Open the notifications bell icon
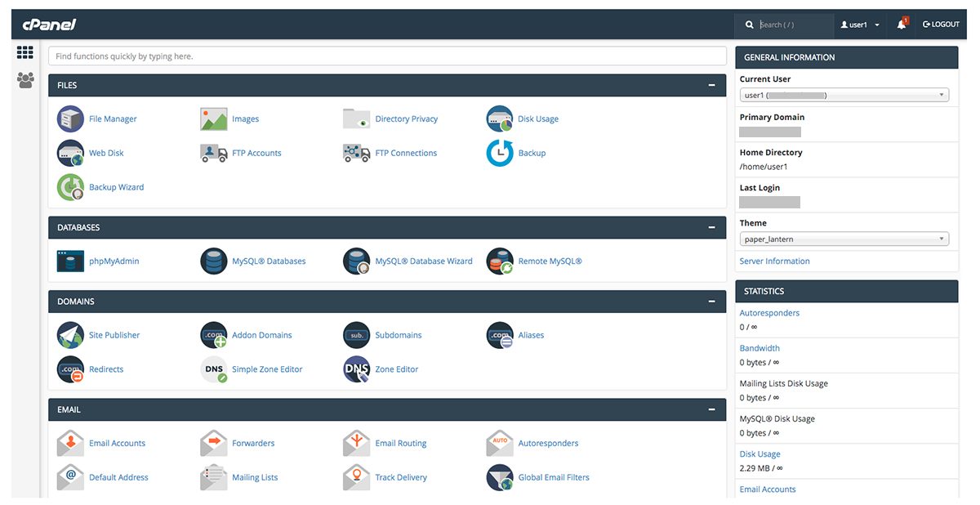Viewport: 980px width, 505px height. [902, 24]
